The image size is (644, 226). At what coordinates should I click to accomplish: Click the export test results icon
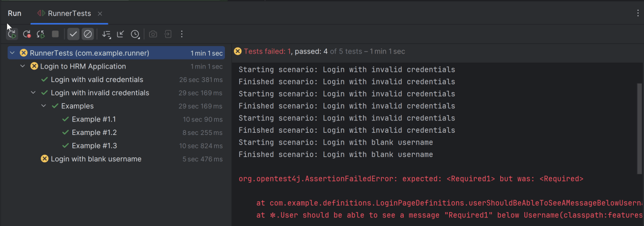(168, 34)
